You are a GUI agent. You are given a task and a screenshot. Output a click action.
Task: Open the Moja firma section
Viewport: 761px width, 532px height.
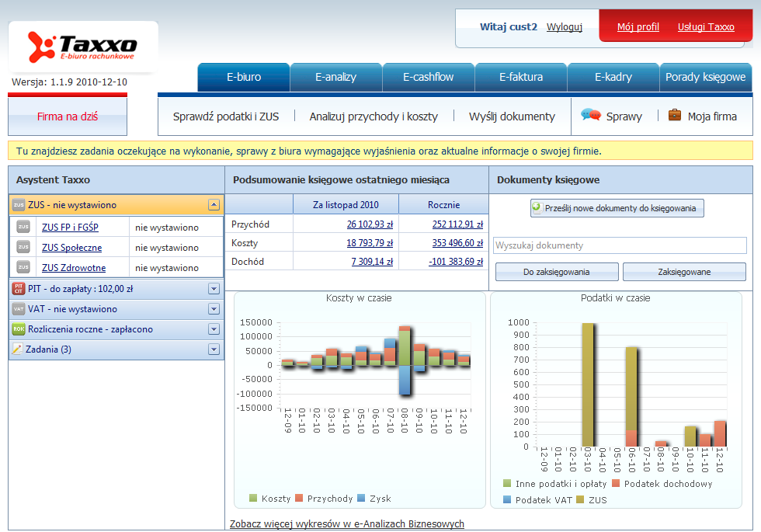click(x=712, y=116)
